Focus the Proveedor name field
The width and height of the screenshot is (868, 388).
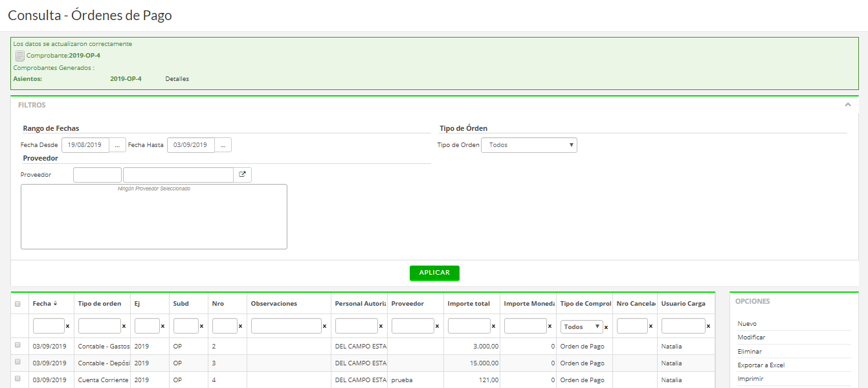(x=178, y=175)
